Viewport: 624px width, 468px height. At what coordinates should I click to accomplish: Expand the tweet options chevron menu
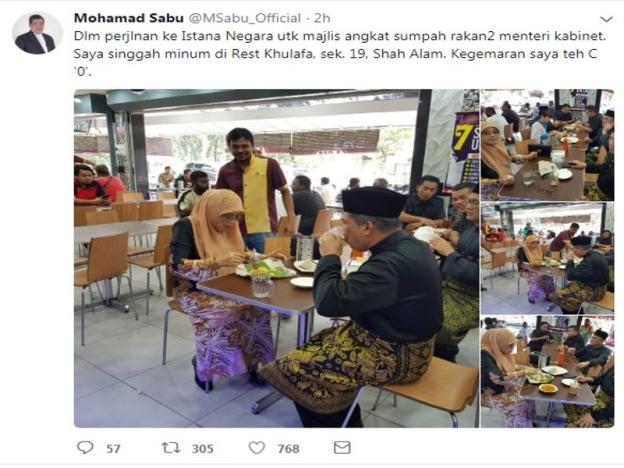(606, 19)
